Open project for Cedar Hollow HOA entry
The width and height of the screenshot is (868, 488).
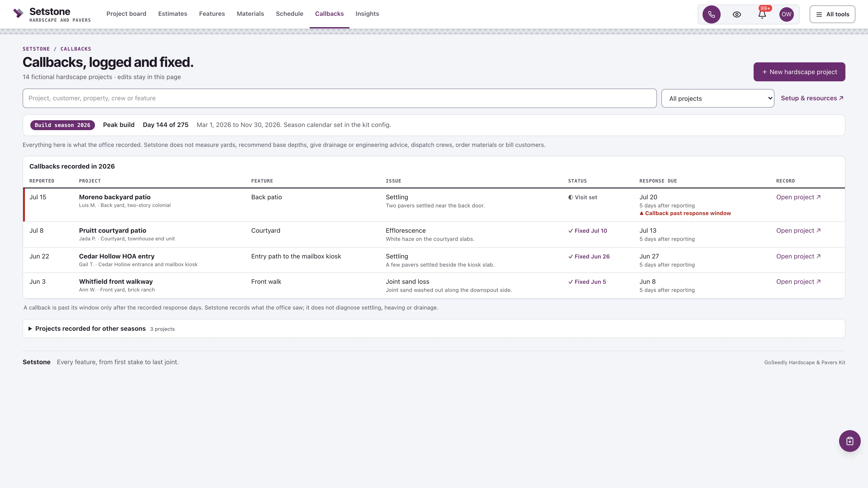click(798, 256)
